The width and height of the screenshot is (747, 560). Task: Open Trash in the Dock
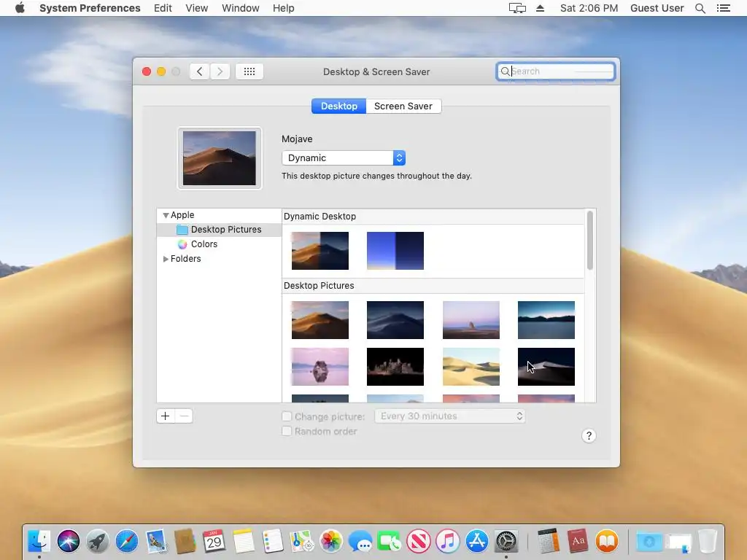point(708,542)
